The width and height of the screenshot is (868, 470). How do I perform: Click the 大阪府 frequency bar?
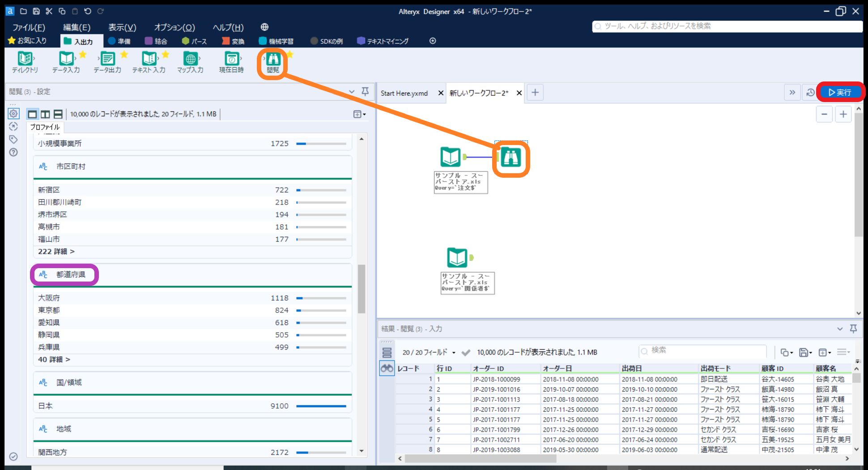321,298
